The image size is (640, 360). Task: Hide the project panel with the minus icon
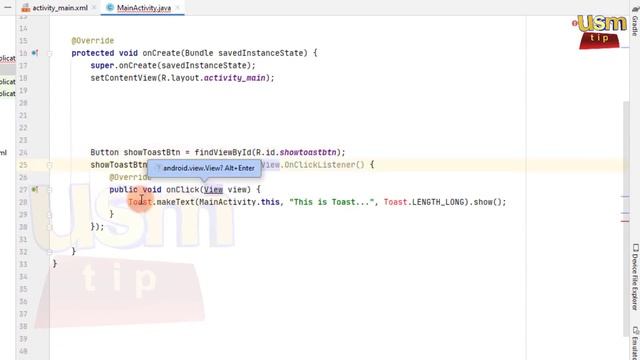[8, 7]
